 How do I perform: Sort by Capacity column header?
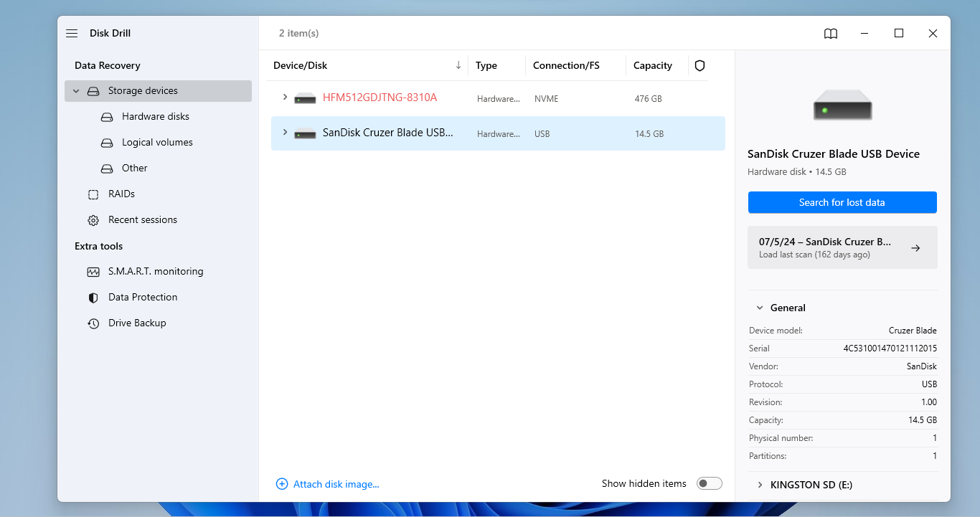653,65
